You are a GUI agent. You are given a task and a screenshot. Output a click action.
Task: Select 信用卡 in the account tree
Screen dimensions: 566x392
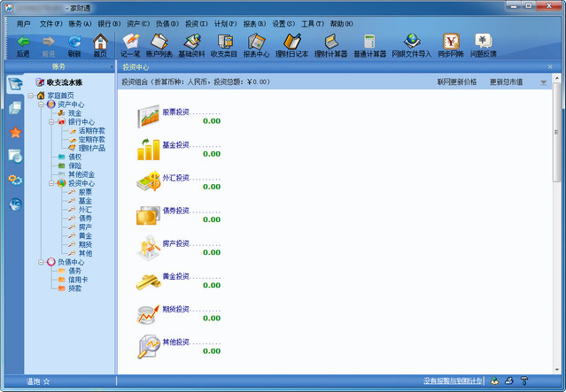click(x=78, y=280)
